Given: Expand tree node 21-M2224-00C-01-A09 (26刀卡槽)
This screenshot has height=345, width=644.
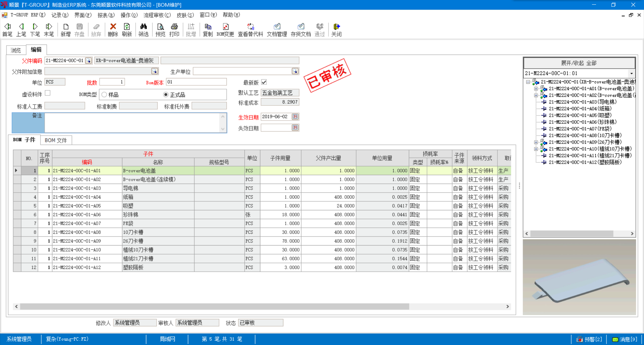Looking at the screenshot, I should pos(536,142).
